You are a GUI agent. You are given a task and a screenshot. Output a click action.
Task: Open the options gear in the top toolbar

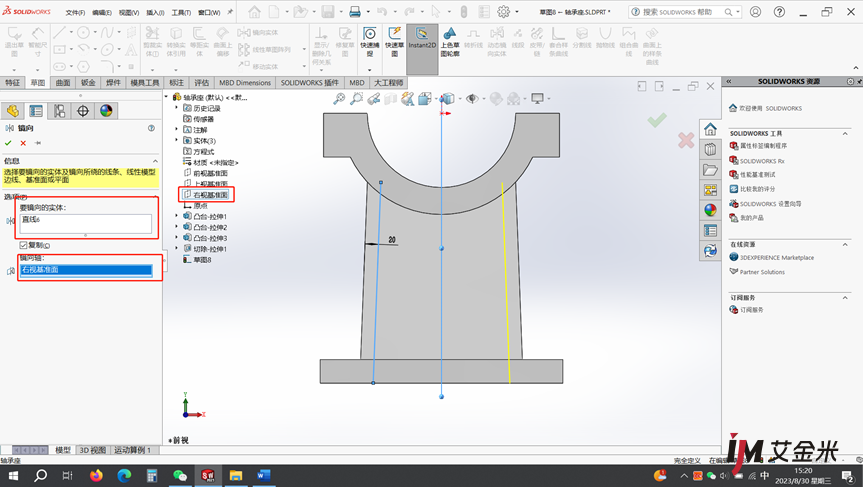coord(504,12)
